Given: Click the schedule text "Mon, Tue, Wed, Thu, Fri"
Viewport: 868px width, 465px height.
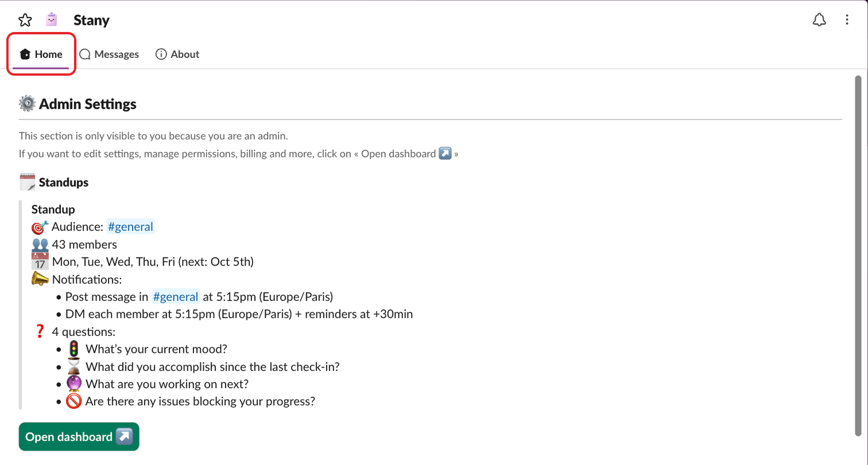Looking at the screenshot, I should [114, 262].
